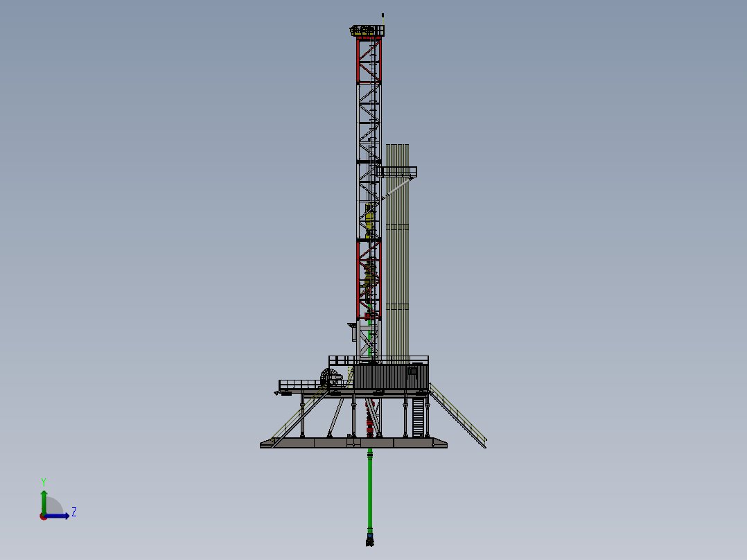The height and width of the screenshot is (560, 747).
Task: Select the upper red mast section
Action: coord(369,60)
